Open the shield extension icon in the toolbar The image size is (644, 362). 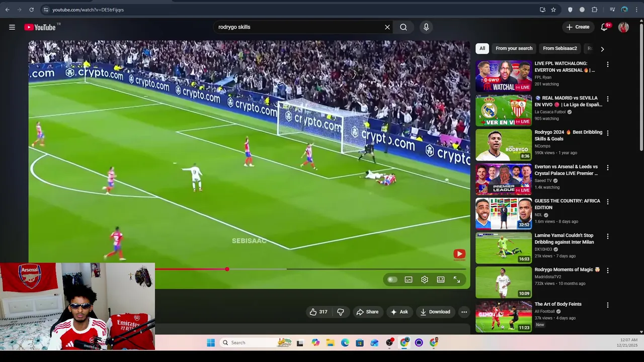[570, 10]
